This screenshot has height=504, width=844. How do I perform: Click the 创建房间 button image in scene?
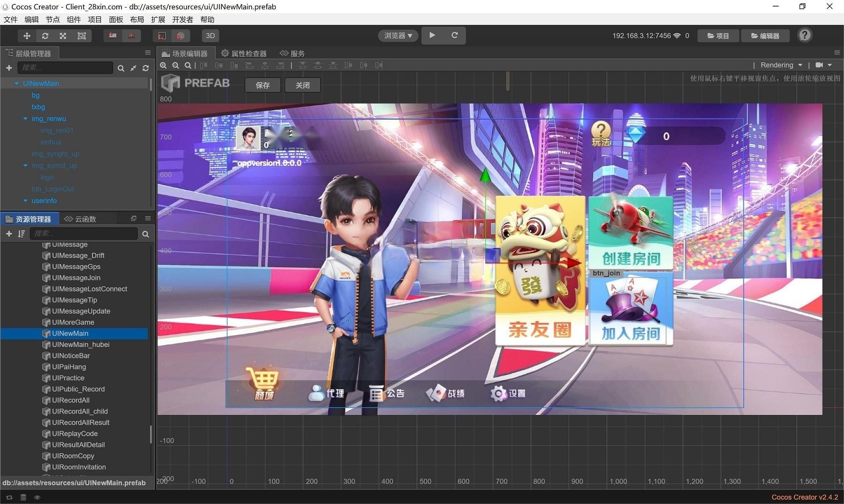pos(631,233)
